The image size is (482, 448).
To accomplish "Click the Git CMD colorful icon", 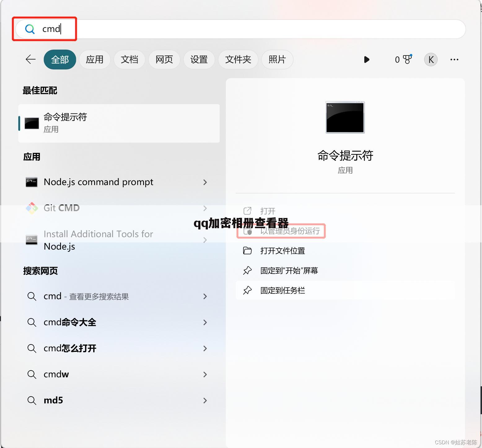I will (x=32, y=208).
